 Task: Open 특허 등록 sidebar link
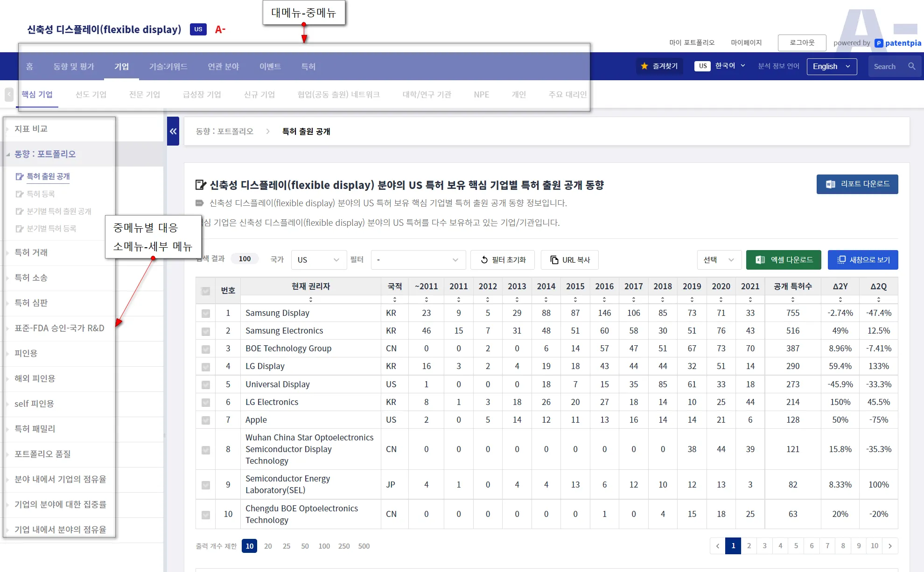[x=41, y=194]
